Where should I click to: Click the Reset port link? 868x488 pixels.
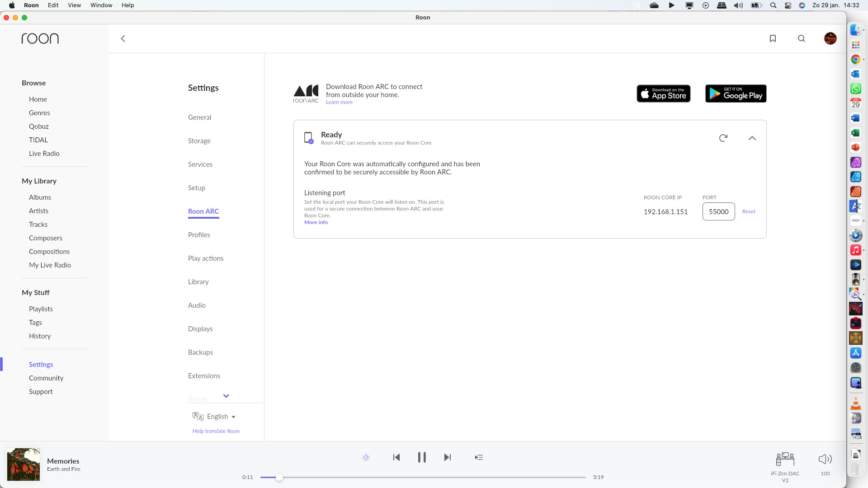[749, 211]
